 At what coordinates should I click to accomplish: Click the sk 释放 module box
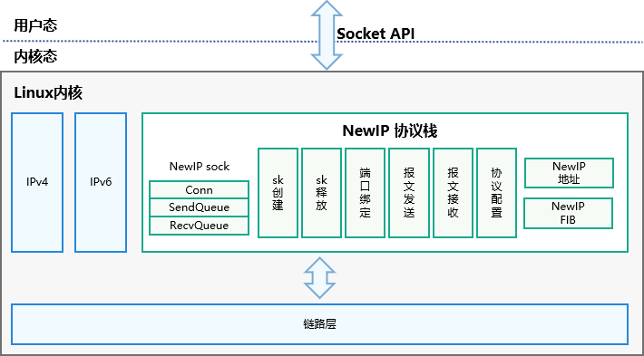click(322, 193)
